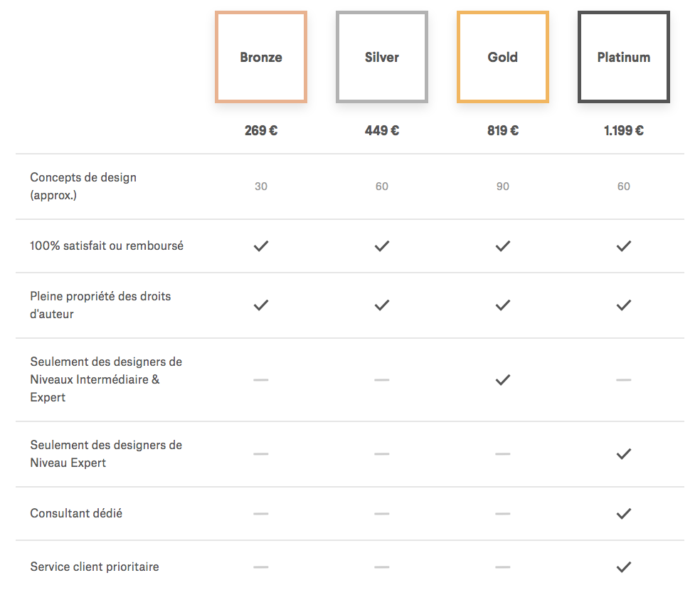The image size is (700, 605).
Task: Click Platinum checkmark for Service client prioritaire
Action: (624, 567)
